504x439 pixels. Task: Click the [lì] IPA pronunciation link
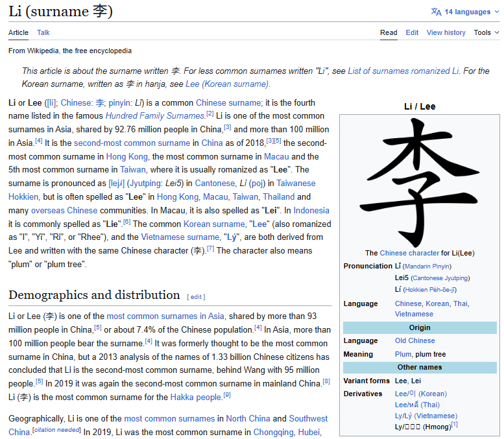coord(51,103)
